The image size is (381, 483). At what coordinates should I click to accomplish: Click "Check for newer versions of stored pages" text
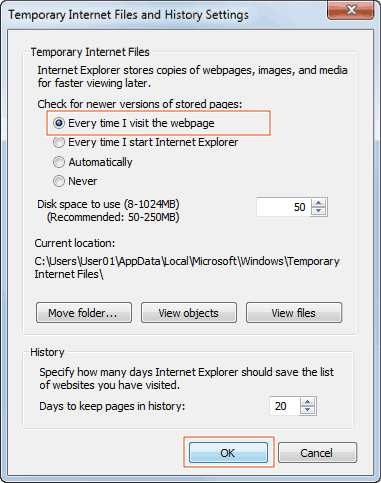(x=140, y=104)
